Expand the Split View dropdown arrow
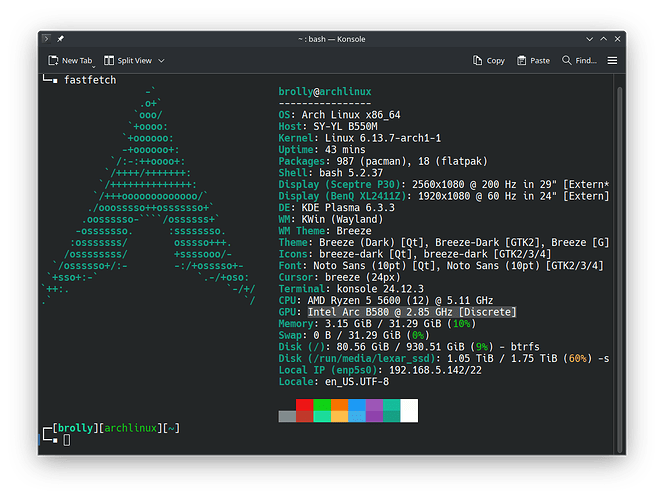Image resolution: width=663 pixels, height=500 pixels. point(161,61)
